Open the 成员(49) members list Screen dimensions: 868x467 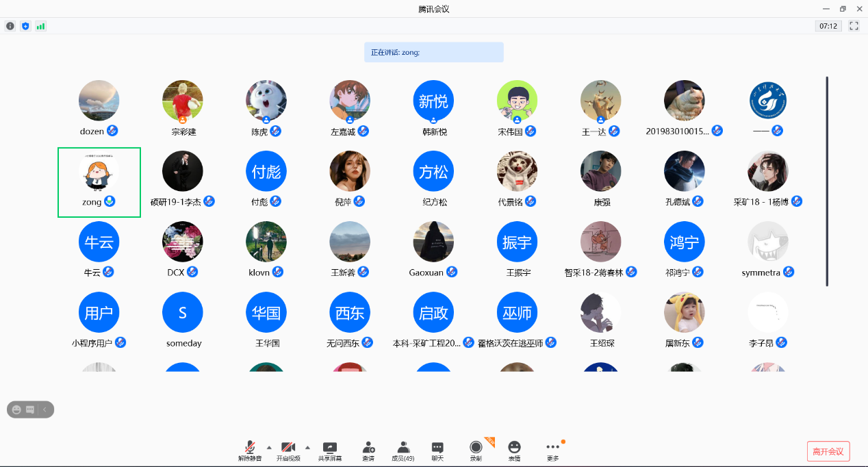tap(403, 451)
